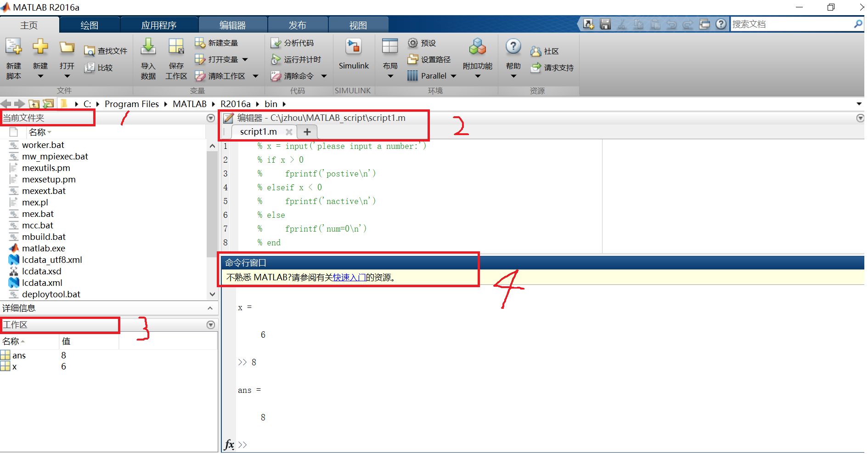Expand the Parallel dropdown
The height and width of the screenshot is (454, 868).
[453, 76]
